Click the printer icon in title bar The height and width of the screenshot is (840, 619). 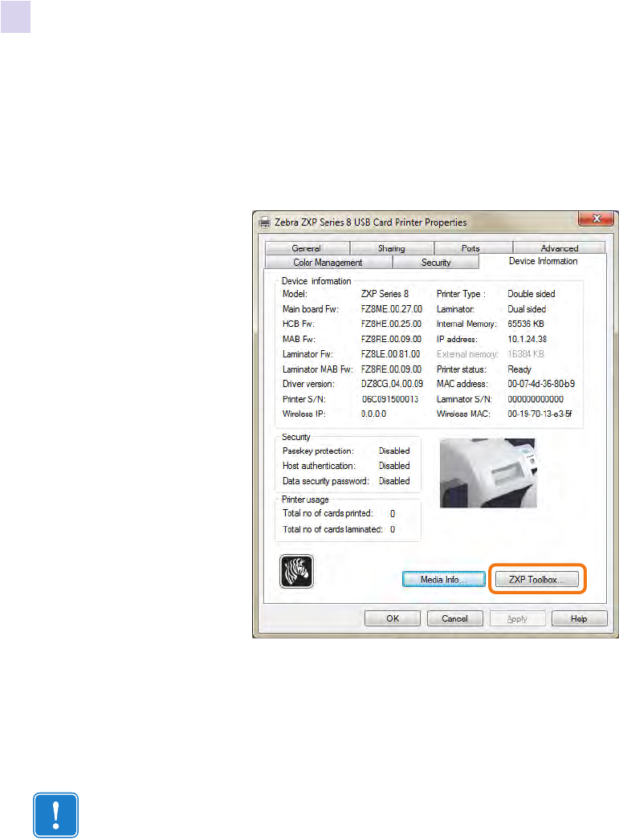coord(264,222)
